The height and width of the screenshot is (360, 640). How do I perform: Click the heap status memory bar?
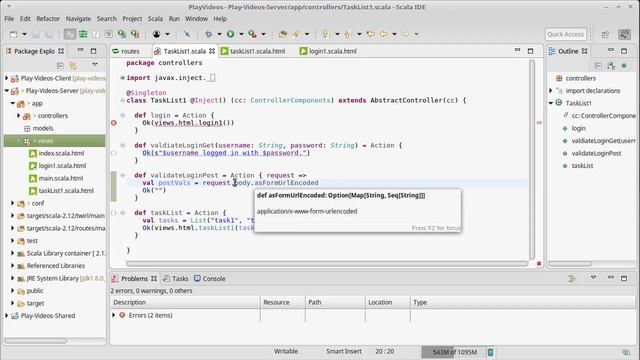pyautogui.click(x=453, y=352)
